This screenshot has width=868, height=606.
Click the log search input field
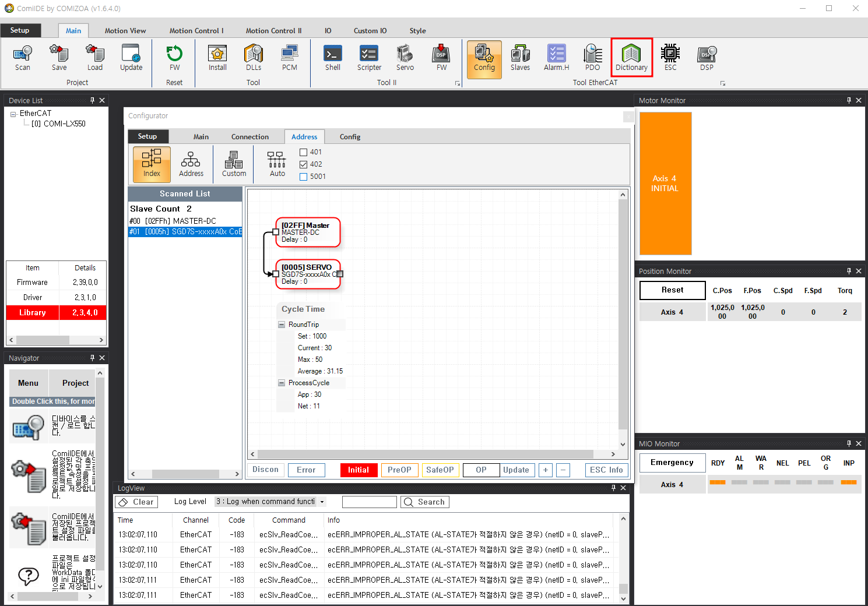pos(369,502)
